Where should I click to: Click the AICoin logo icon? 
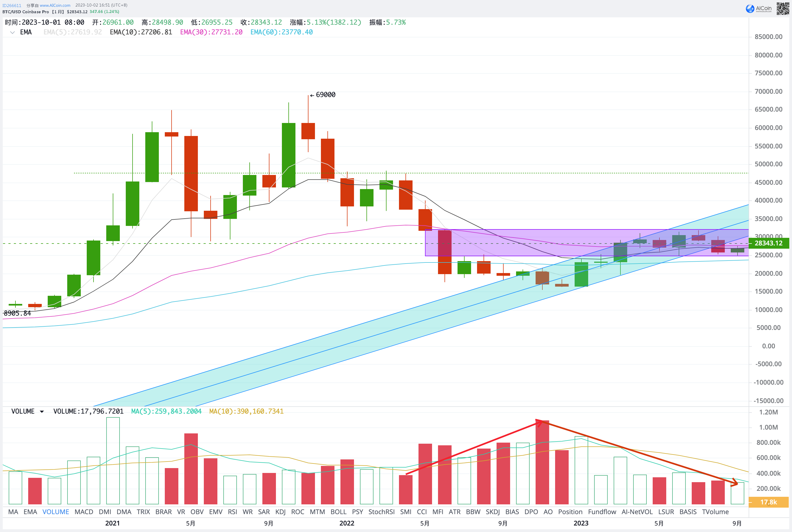point(750,8)
